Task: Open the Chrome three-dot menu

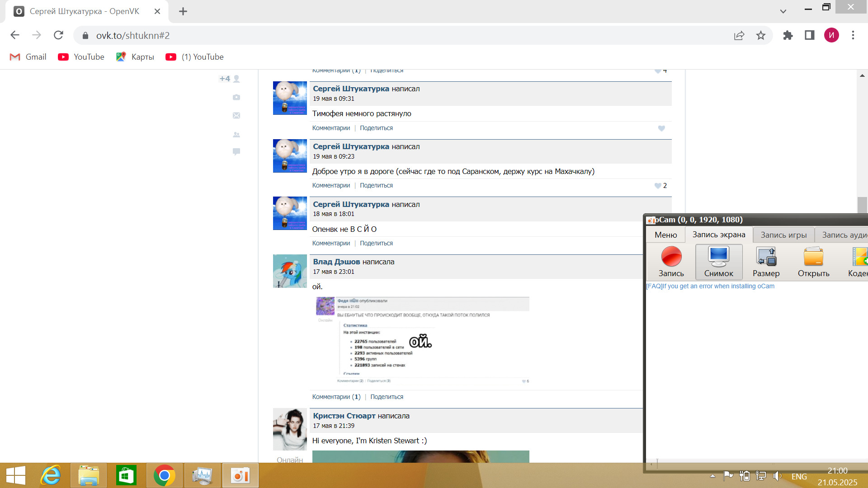Action: [x=853, y=35]
